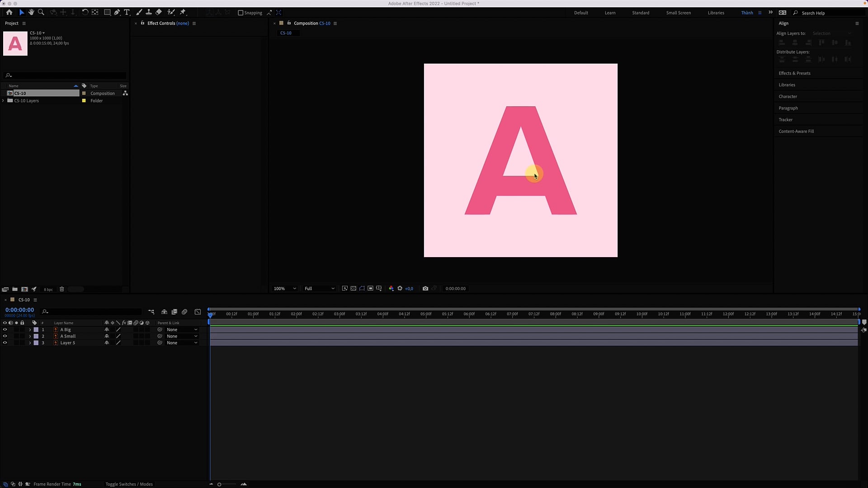868x488 pixels.
Task: Click the Interpret Footage icon in Project panel
Action: pos(5,289)
